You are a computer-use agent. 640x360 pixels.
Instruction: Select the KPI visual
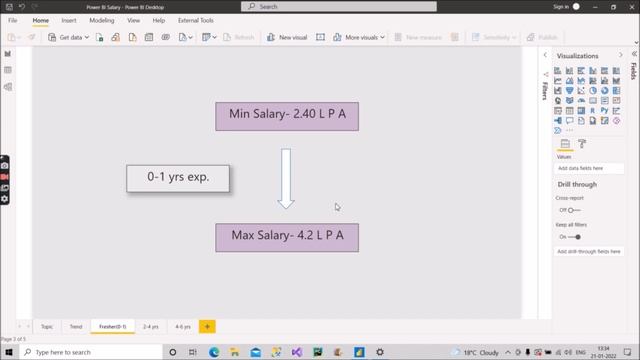[x=616, y=100]
